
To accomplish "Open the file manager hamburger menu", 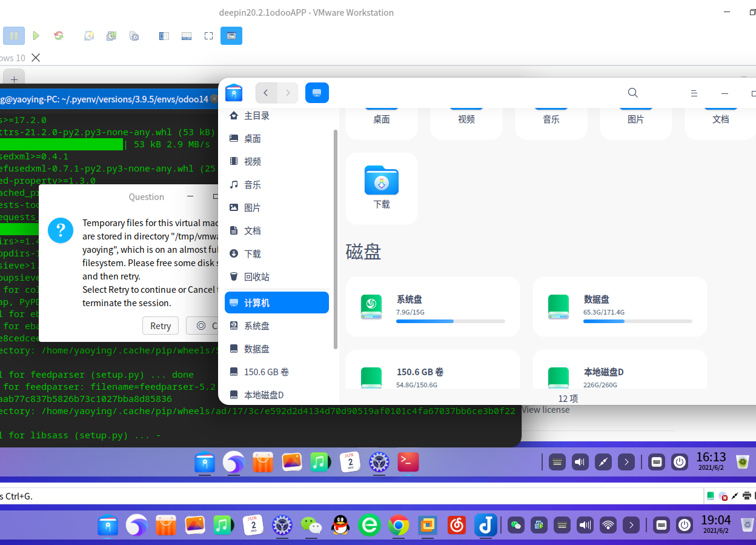I will (694, 93).
